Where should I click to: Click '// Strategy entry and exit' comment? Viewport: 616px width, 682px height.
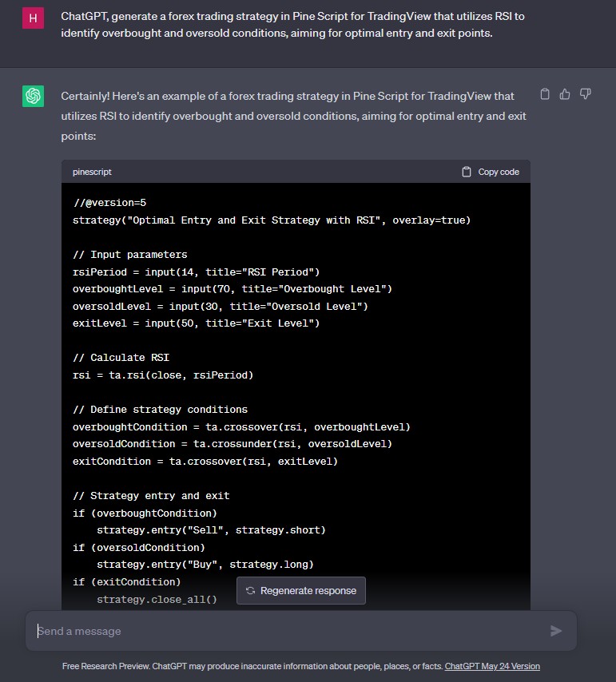tap(151, 495)
